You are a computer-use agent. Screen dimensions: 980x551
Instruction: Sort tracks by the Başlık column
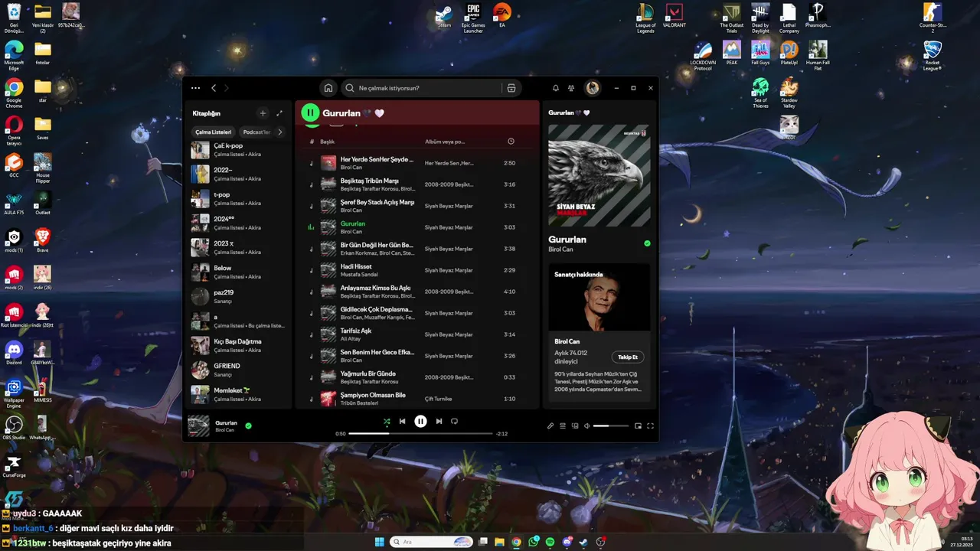pos(328,142)
